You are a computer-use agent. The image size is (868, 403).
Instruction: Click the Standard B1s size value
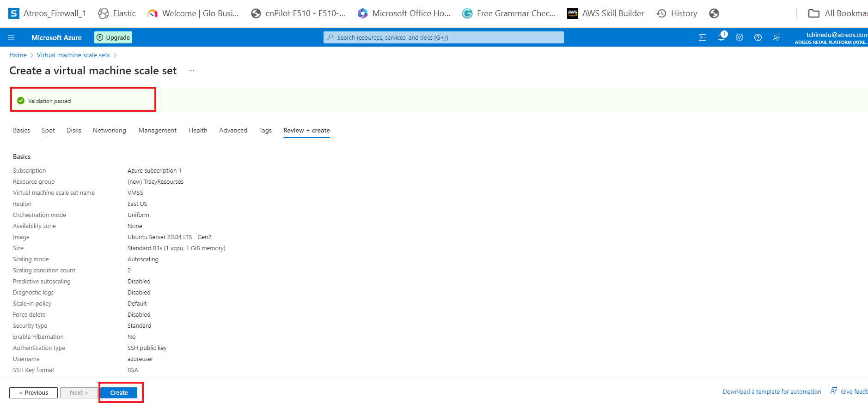click(177, 248)
